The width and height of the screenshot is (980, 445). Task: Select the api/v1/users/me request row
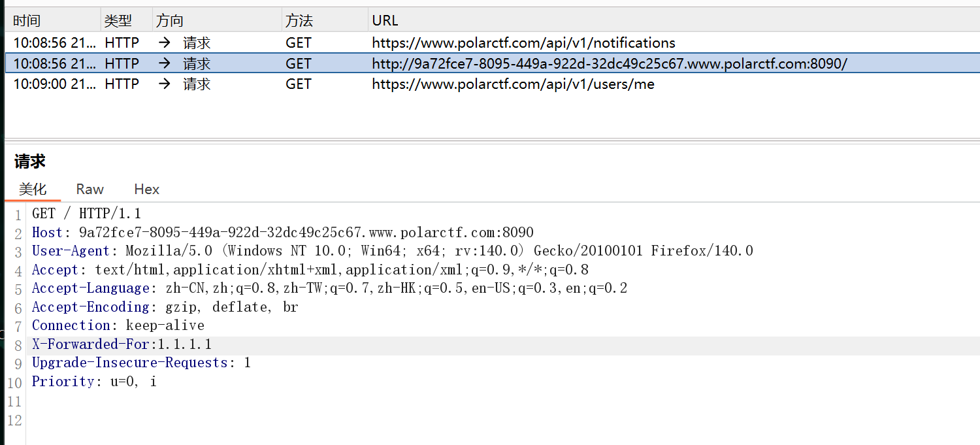point(513,84)
